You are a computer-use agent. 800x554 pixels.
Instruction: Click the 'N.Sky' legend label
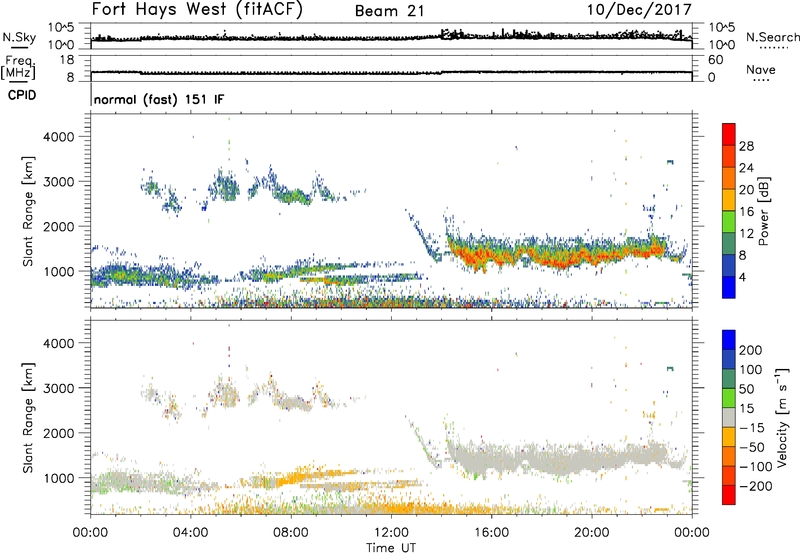click(19, 37)
